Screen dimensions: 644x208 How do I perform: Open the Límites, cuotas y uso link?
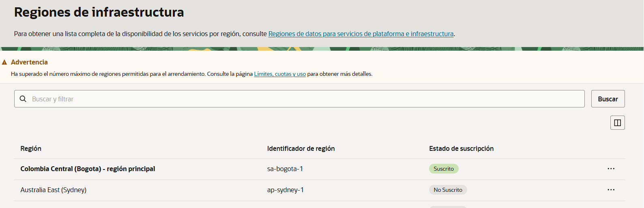coord(280,74)
